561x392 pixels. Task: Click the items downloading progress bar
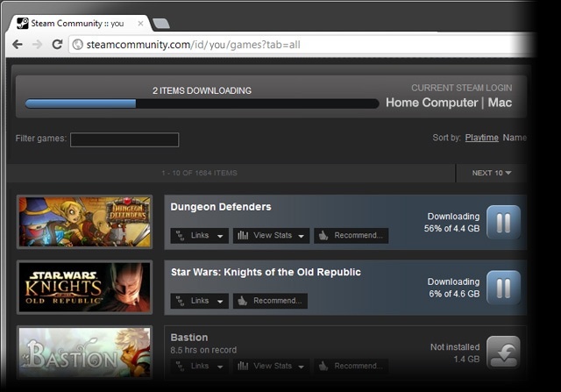click(188, 103)
